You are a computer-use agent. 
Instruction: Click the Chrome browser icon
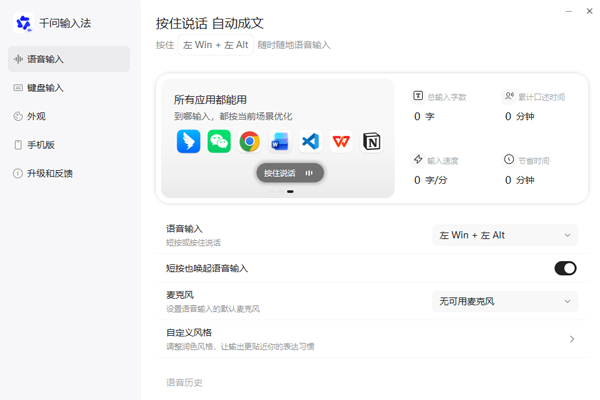click(249, 141)
